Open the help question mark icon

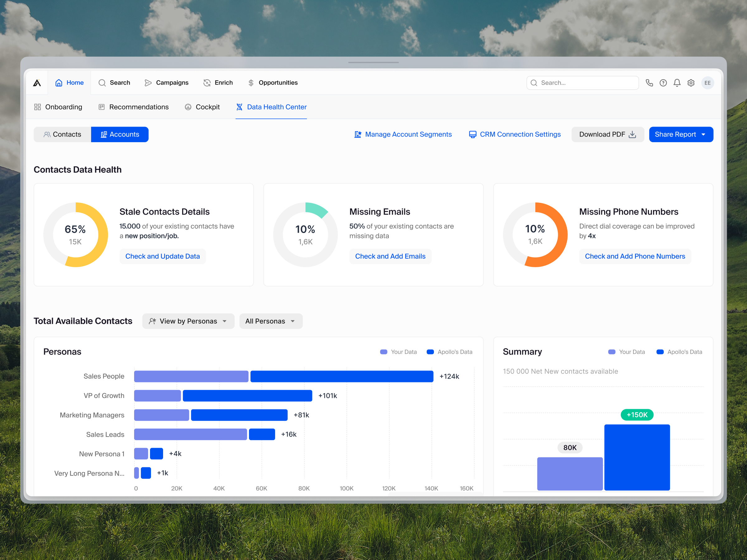(663, 83)
